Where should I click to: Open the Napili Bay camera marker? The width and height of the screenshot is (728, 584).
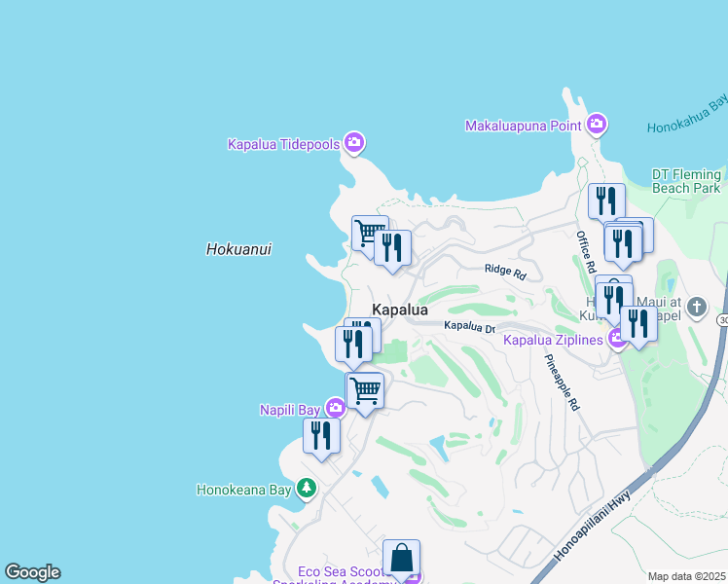[335, 409]
